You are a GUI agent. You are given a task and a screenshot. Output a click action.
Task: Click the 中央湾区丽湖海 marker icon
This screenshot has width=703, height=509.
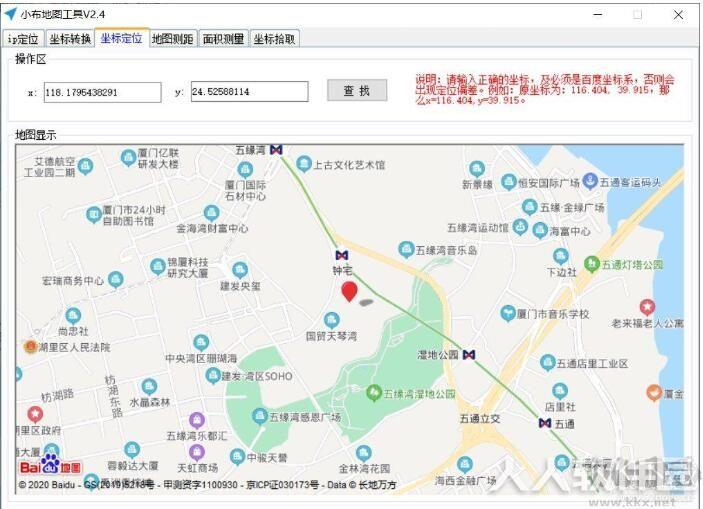[201, 343]
